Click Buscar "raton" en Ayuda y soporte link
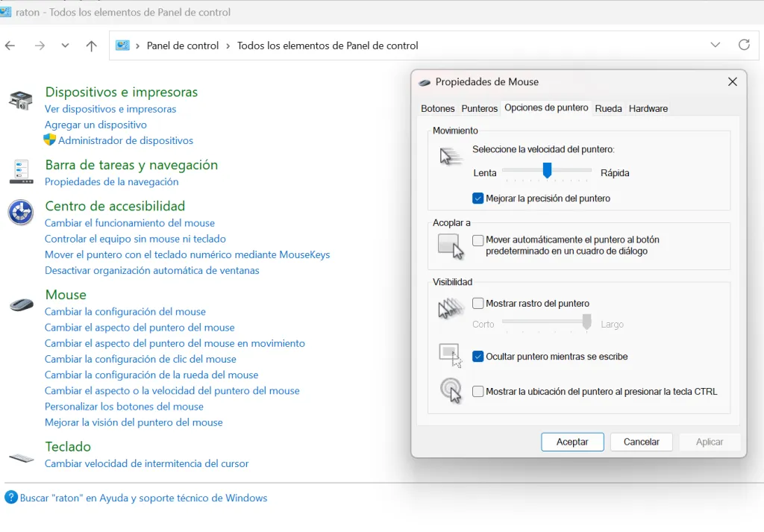 (143, 498)
